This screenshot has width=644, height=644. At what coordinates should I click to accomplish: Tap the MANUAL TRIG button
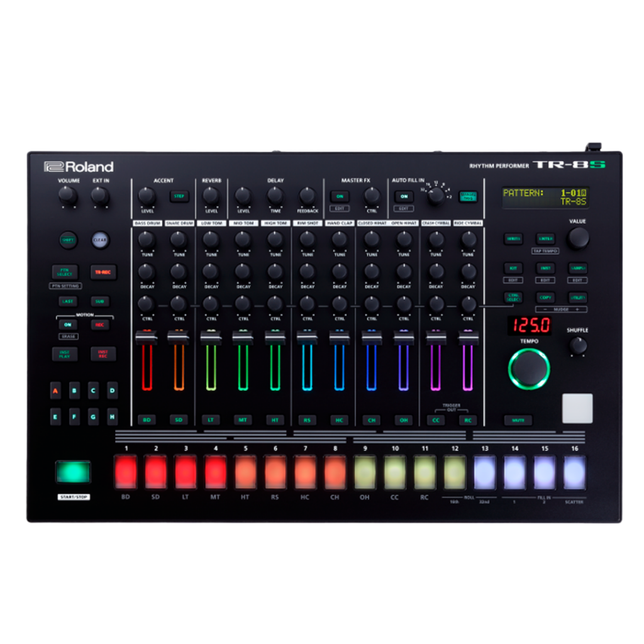468,196
